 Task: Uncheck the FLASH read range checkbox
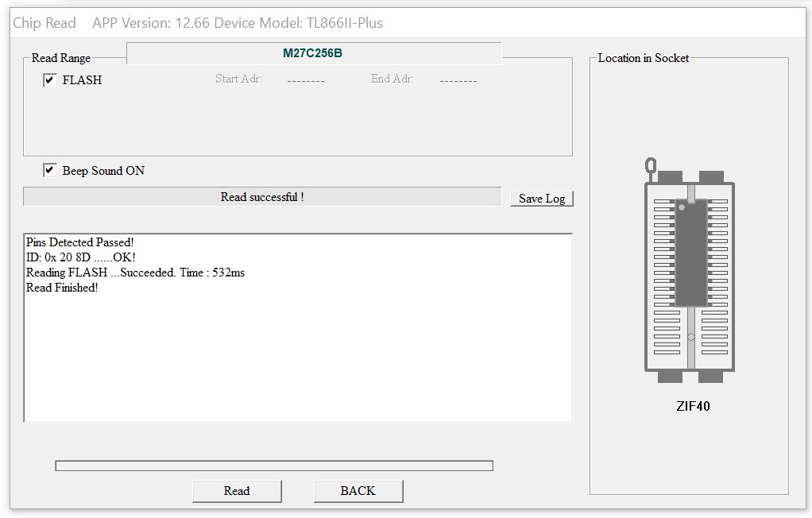pos(50,80)
